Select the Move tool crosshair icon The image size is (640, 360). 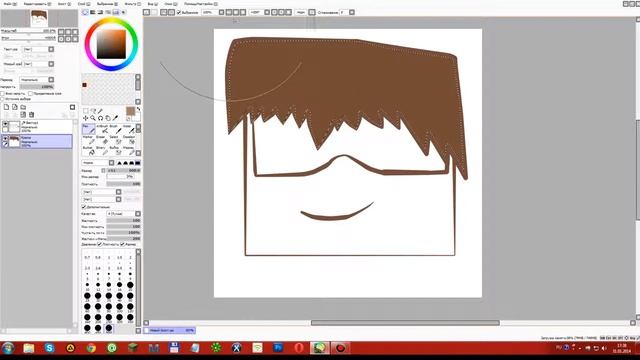tap(85, 118)
